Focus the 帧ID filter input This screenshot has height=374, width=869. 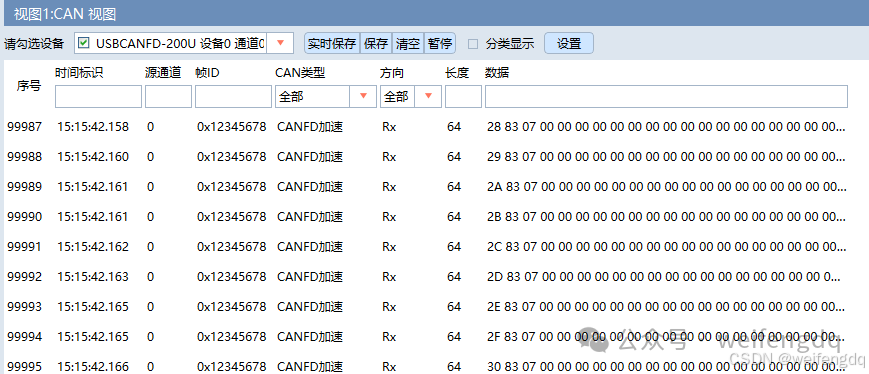232,96
